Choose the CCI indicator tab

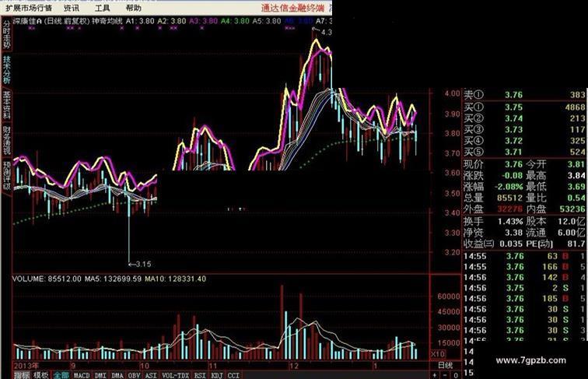pyautogui.click(x=233, y=375)
